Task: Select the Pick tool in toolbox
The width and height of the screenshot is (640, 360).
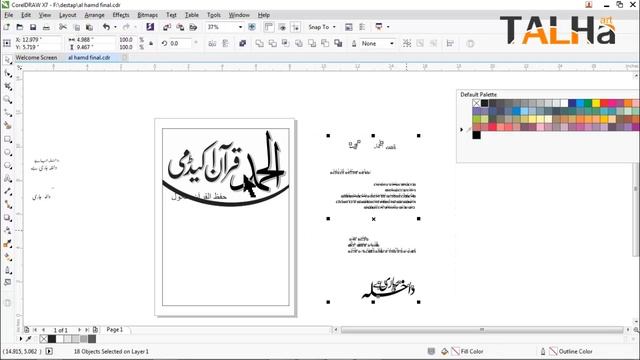Action: tap(7, 60)
